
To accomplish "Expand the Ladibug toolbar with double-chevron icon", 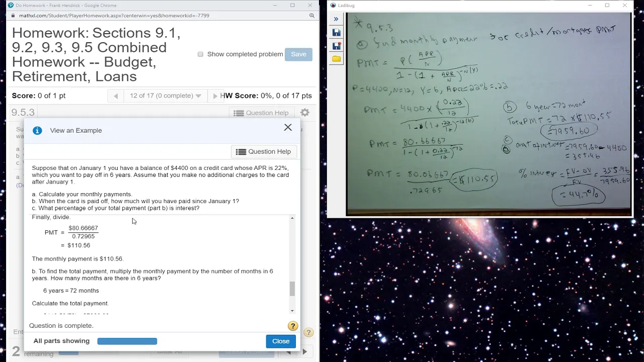I will 336,19.
